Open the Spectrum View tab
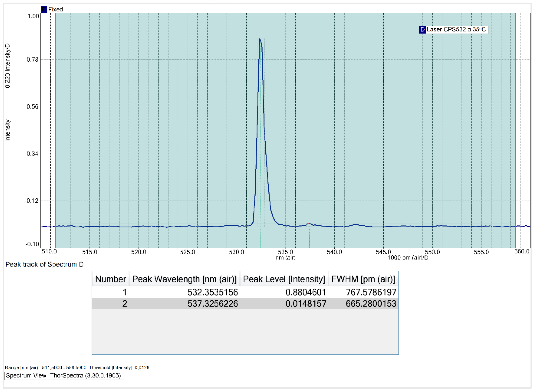This screenshot has width=534, height=392. 26,375
